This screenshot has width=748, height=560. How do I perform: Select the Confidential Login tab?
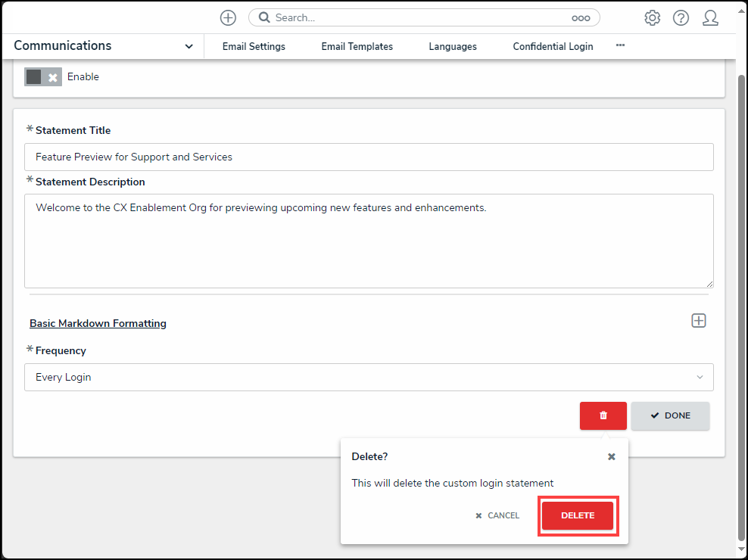point(553,47)
